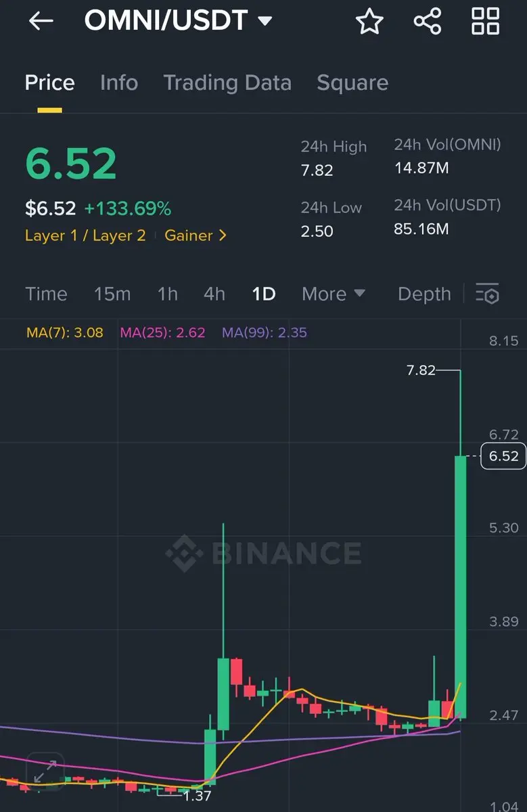
Task: Click the MA(7): 3.08 indicator label
Action: click(x=65, y=332)
